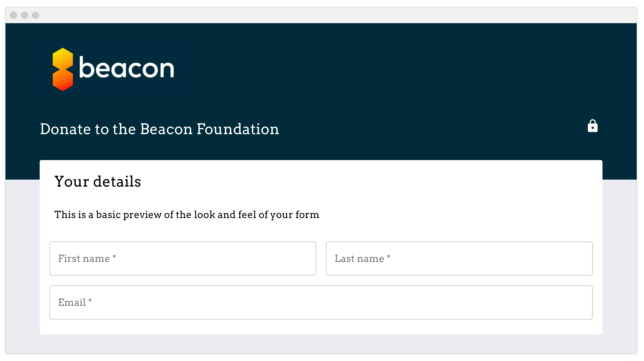Image resolution: width=644 pixels, height=361 pixels.
Task: Select the "Donate to the Beacon Foundation" heading
Action: coord(159,129)
